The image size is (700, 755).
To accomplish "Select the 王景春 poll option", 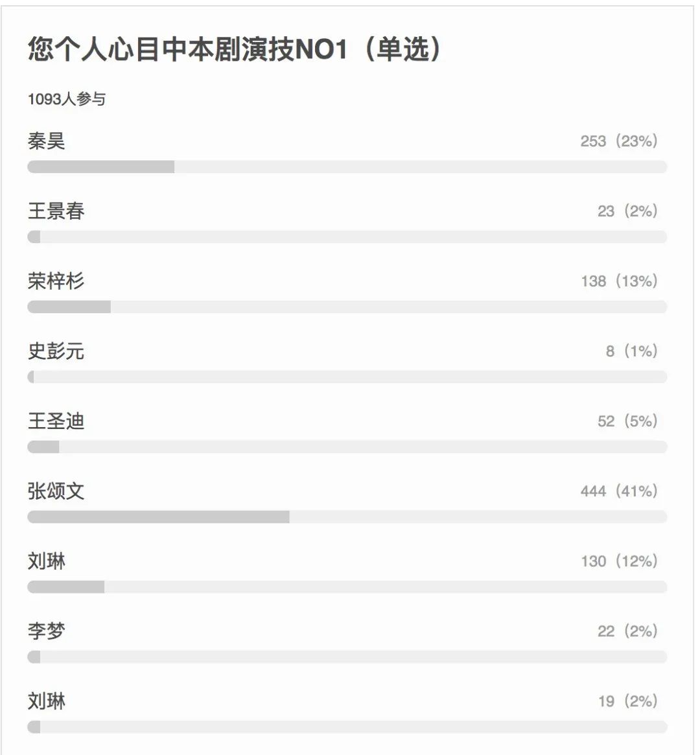I will click(56, 211).
